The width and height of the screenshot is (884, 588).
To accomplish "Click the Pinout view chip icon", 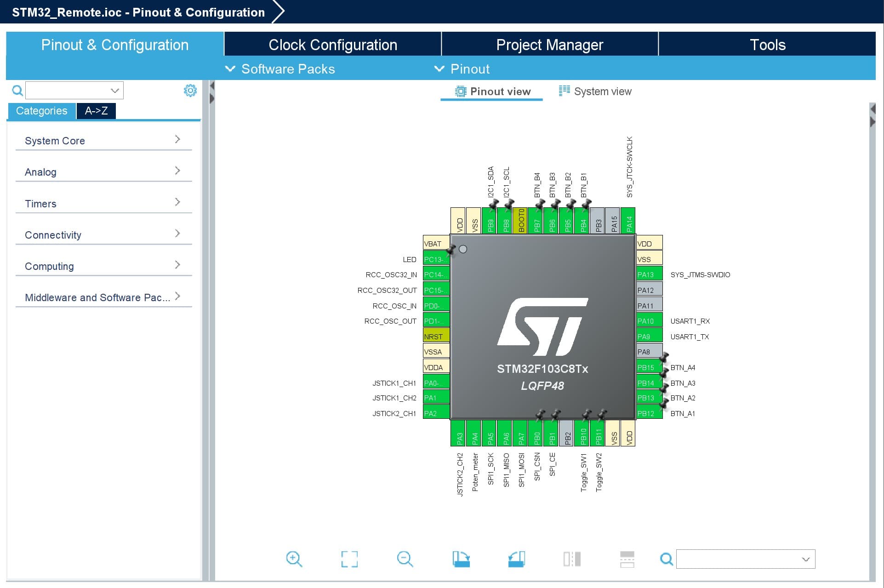I will coord(460,91).
